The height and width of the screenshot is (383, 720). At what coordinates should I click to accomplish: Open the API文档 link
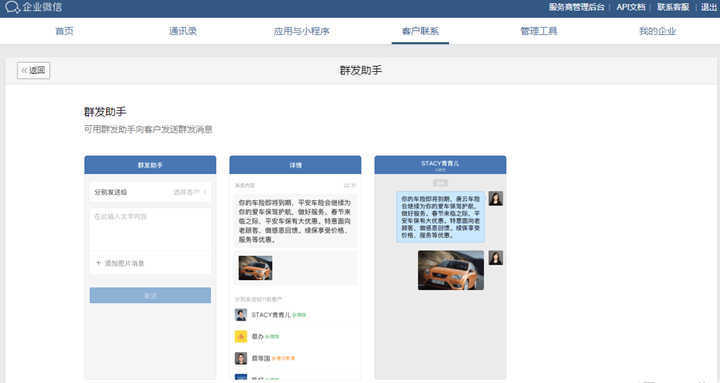coord(630,7)
